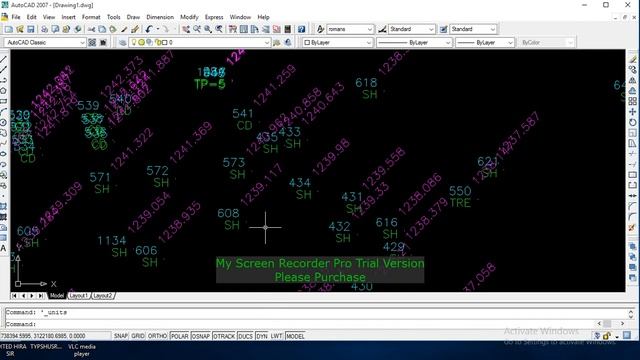Open the Draw menu
This screenshot has width=640, height=360.
click(133, 17)
